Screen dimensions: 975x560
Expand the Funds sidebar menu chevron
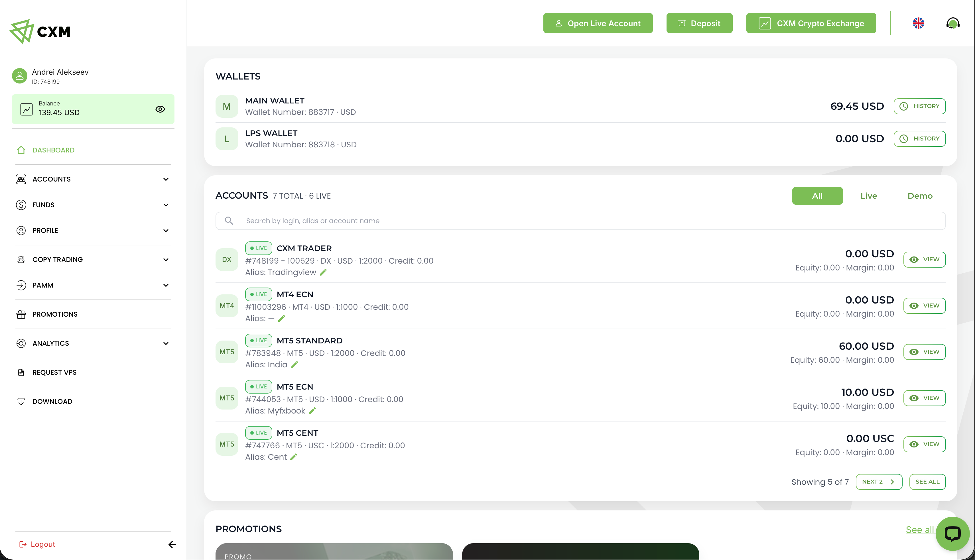click(x=166, y=205)
